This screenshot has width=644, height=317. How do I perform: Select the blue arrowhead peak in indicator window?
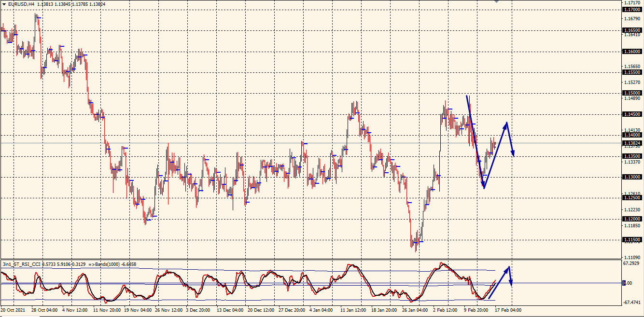(x=508, y=268)
